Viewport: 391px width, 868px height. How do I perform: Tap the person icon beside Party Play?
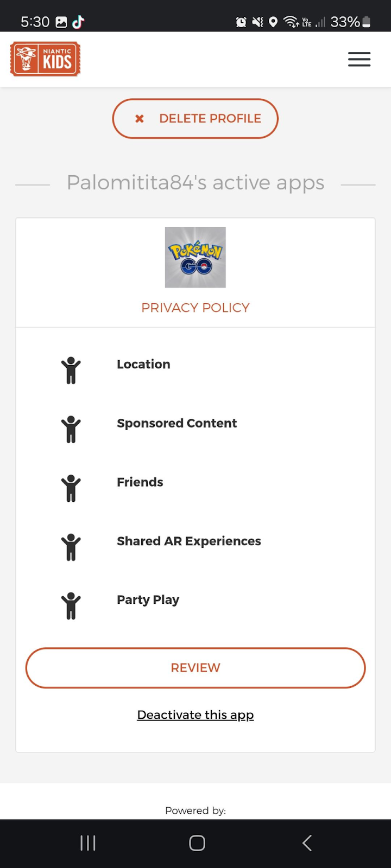[x=71, y=605]
